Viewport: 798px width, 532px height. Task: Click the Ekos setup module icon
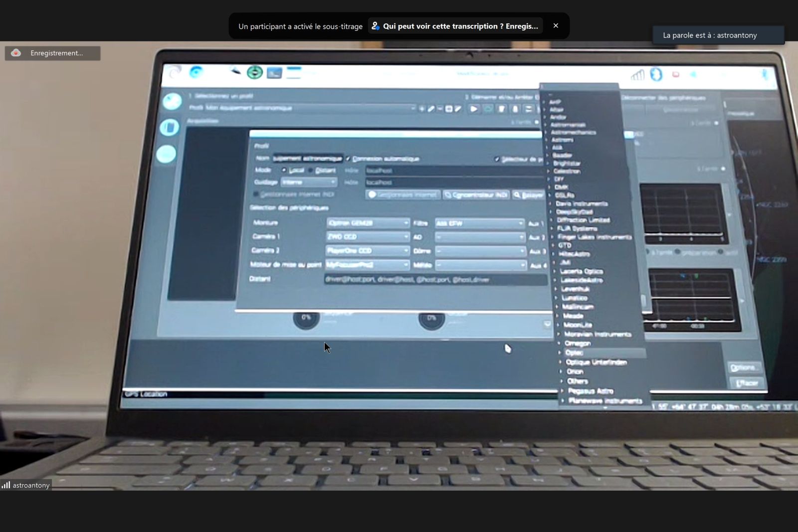point(172,102)
